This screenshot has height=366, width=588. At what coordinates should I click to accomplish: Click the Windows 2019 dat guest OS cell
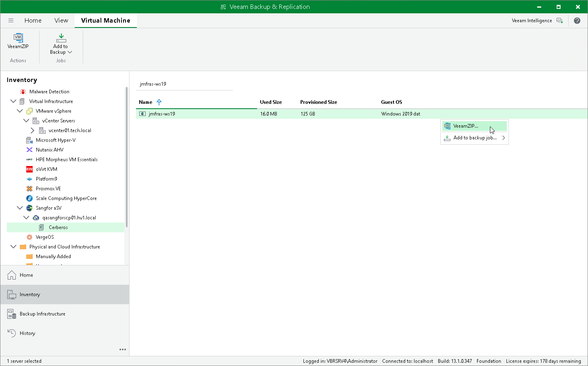tap(401, 114)
